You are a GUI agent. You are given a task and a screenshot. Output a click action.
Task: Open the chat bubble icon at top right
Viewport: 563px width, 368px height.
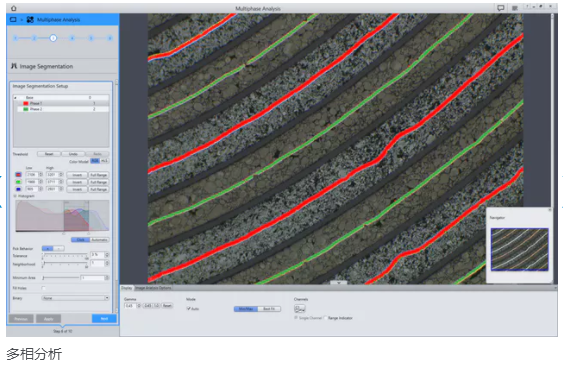pos(501,8)
